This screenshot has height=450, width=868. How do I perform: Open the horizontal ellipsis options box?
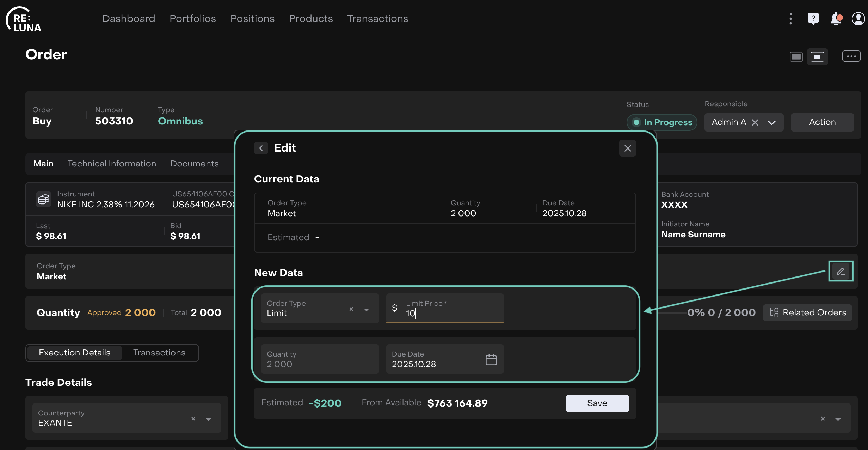[x=851, y=56]
